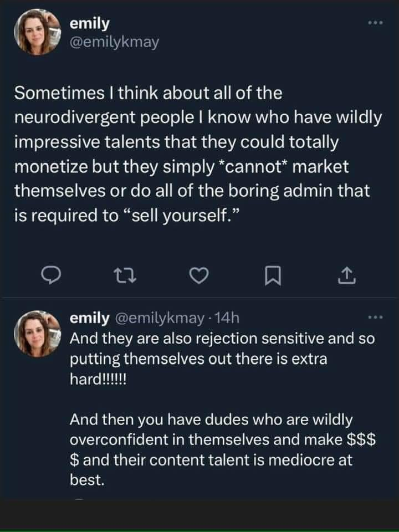Click the *cannot* emphasized word in the tweet

(x=252, y=166)
